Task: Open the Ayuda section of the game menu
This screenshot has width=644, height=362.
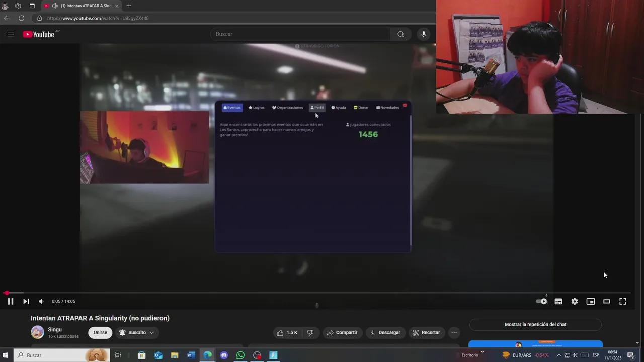Action: [x=339, y=107]
